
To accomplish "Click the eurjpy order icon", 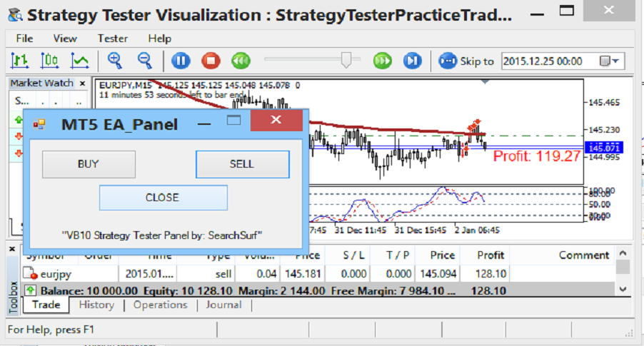I will (30, 273).
